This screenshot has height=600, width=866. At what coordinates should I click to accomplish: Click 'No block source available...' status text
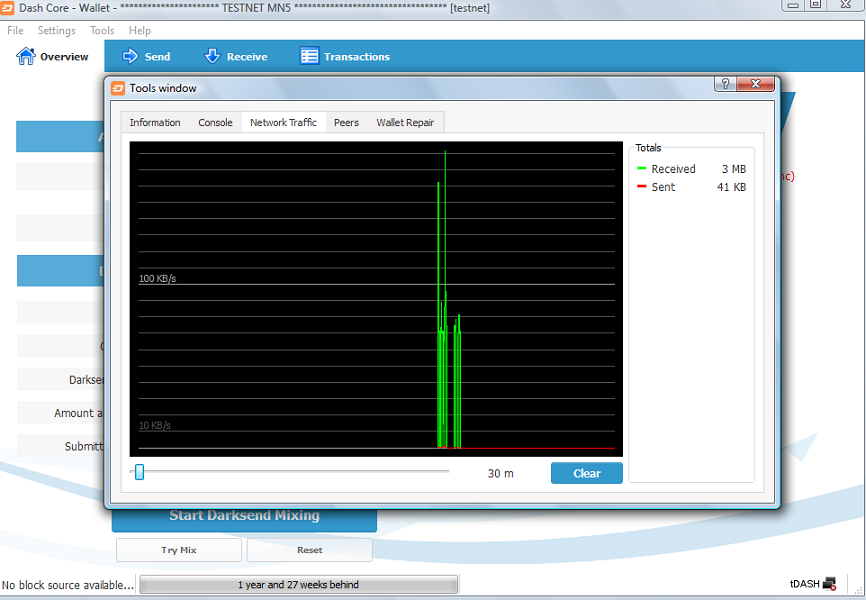[x=67, y=585]
